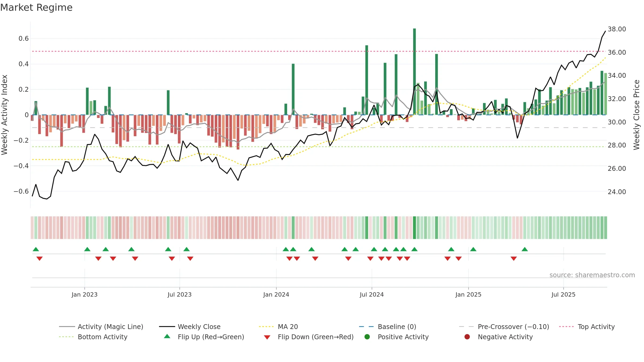Click the Jul 2024 axis label

[x=372, y=294]
